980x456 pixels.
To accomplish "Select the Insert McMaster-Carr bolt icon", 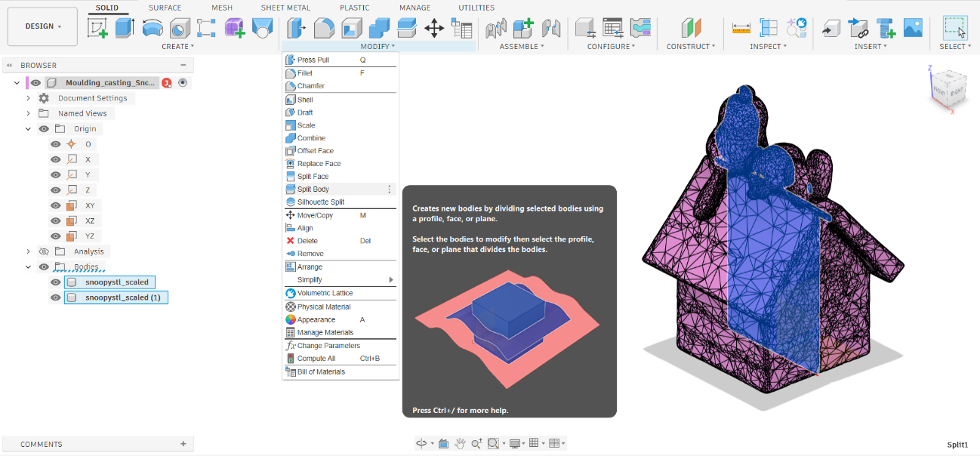I will click(x=886, y=29).
